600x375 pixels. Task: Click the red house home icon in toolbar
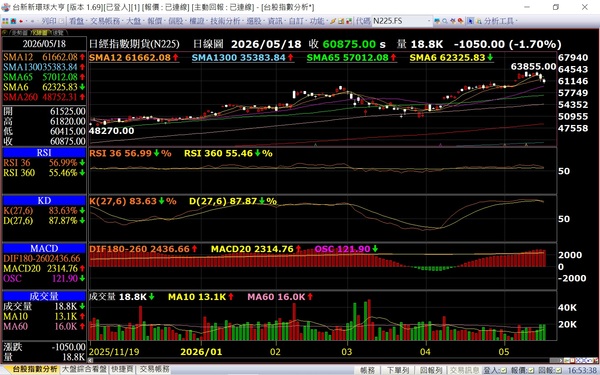tap(13, 21)
